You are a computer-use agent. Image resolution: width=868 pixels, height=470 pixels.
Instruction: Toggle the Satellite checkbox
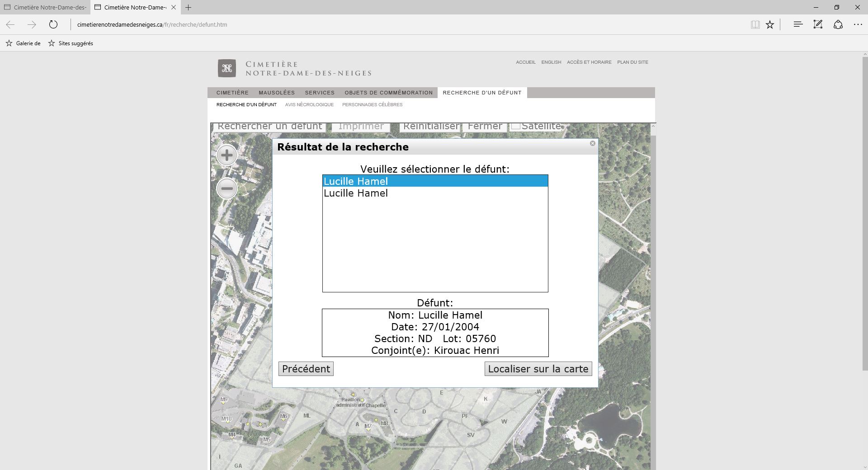[516, 126]
